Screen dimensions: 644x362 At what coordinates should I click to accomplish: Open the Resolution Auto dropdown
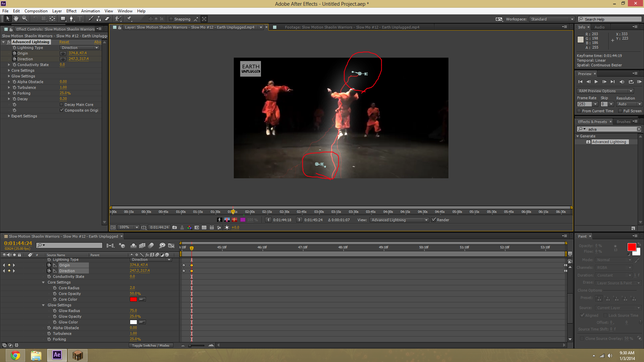point(629,104)
